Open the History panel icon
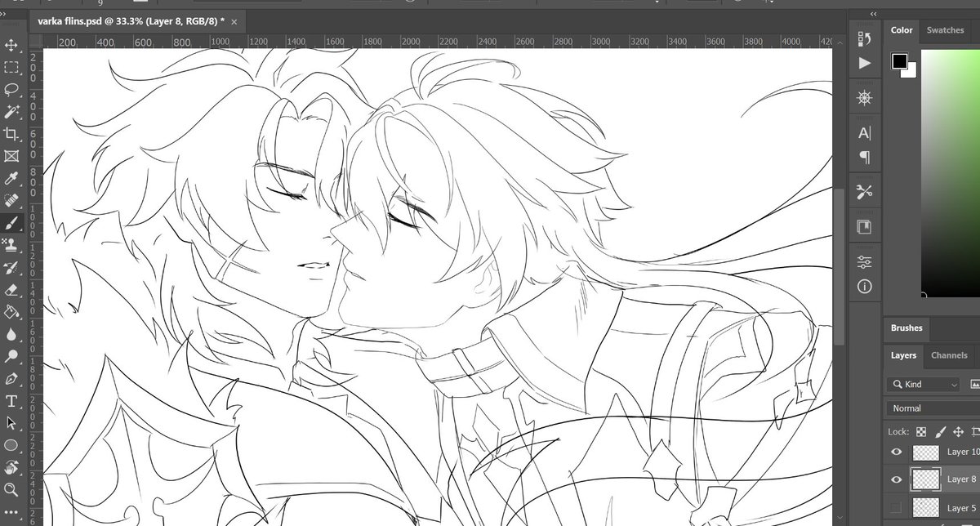980x526 pixels. (864, 38)
